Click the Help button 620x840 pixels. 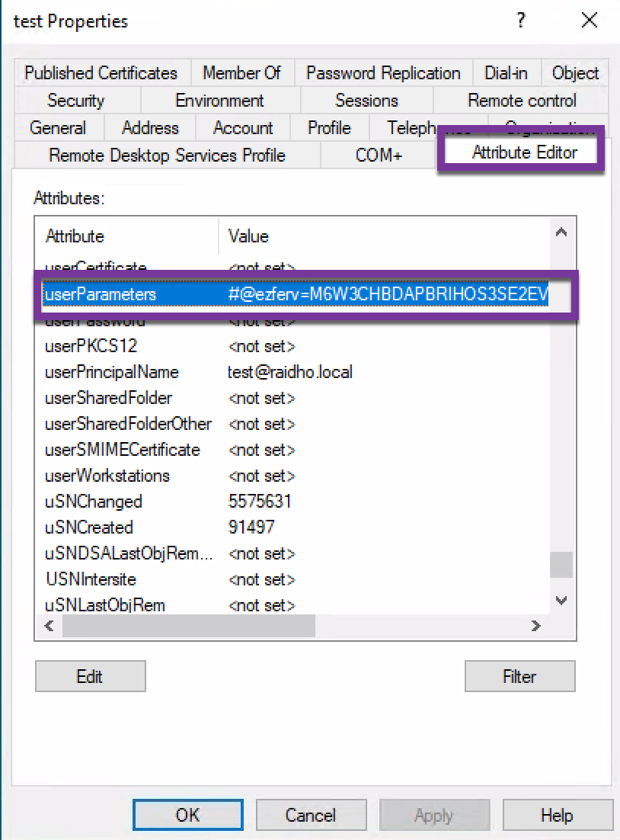click(x=558, y=814)
